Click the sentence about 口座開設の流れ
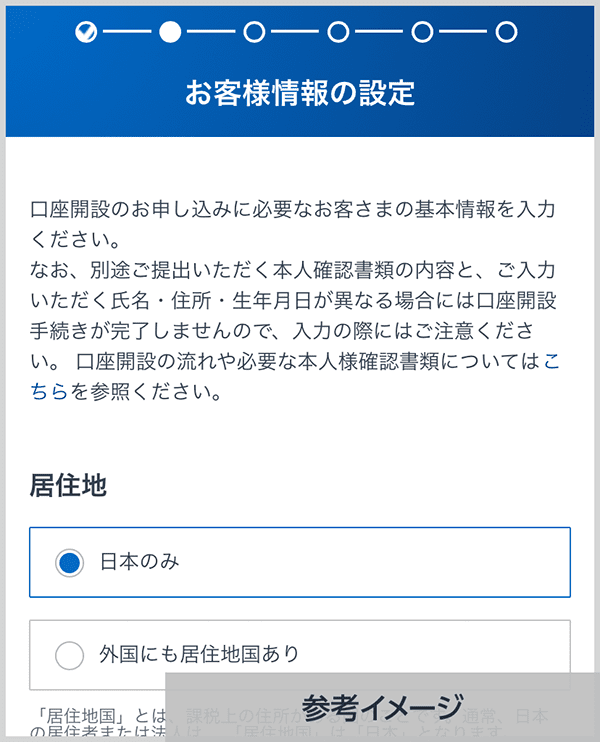This screenshot has height=742, width=600. (300, 361)
